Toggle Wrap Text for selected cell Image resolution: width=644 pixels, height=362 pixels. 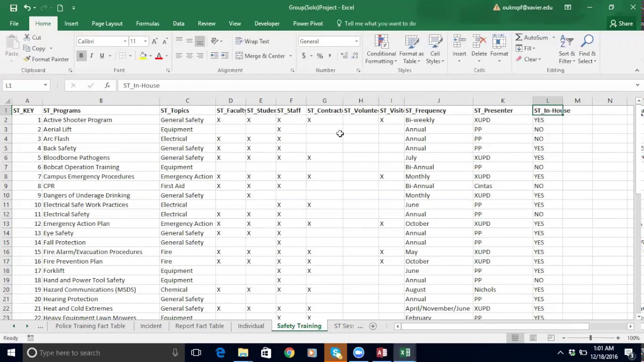click(x=252, y=41)
